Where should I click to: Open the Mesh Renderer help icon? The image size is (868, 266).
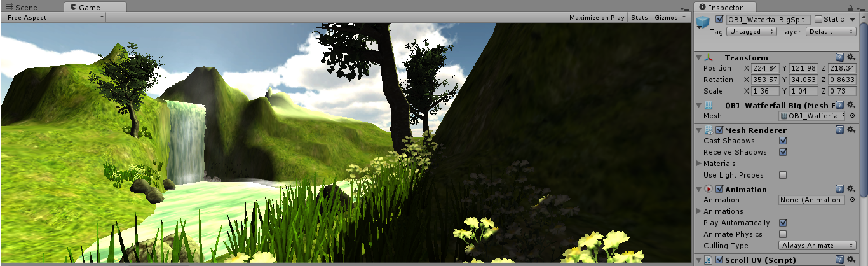[x=839, y=130]
